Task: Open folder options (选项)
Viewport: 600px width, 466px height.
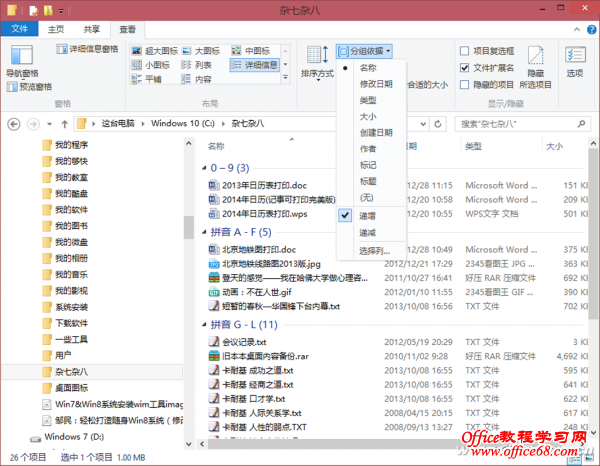Action: click(575, 62)
